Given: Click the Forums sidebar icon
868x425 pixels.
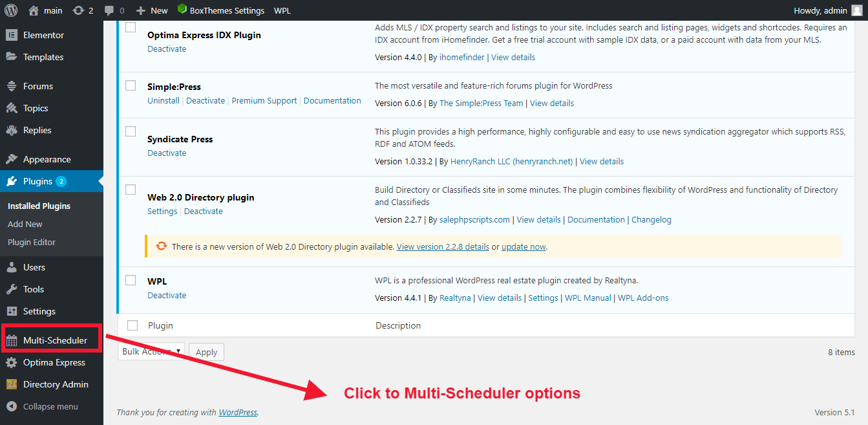Looking at the screenshot, I should tap(12, 86).
